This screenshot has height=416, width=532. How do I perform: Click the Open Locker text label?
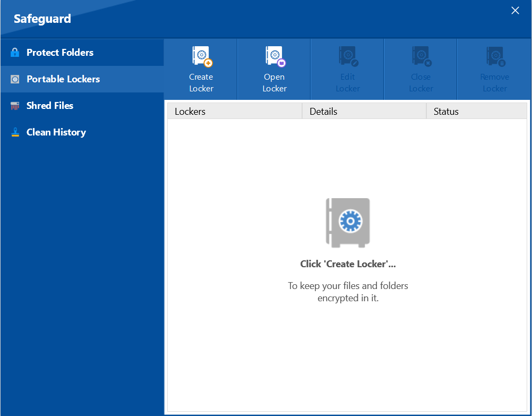coord(274,82)
